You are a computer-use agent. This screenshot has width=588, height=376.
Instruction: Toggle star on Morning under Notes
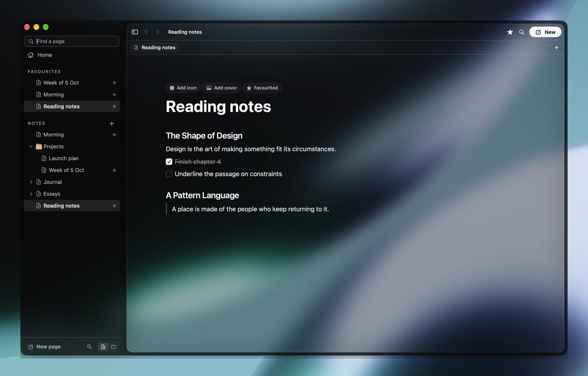tap(114, 135)
